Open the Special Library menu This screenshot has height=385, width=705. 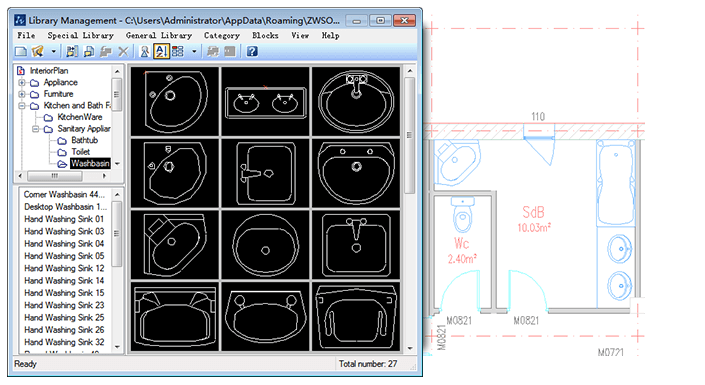click(80, 36)
